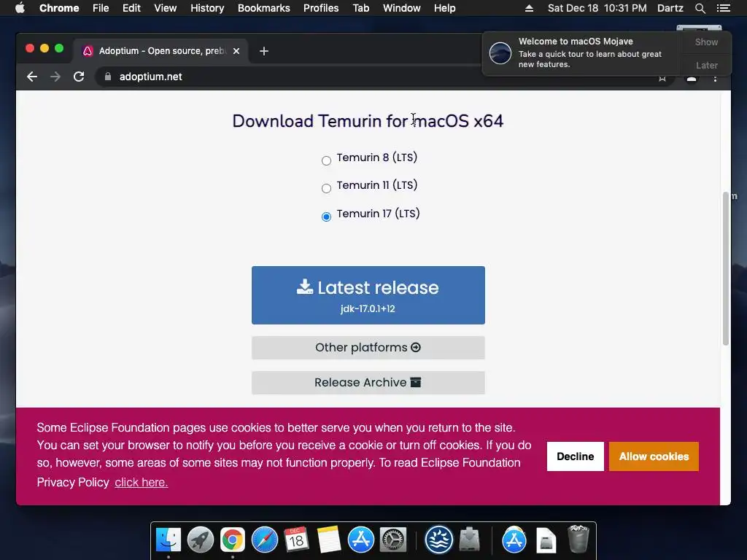Image resolution: width=747 pixels, height=560 pixels.
Task: Open App Store from the Dock
Action: coord(360,540)
